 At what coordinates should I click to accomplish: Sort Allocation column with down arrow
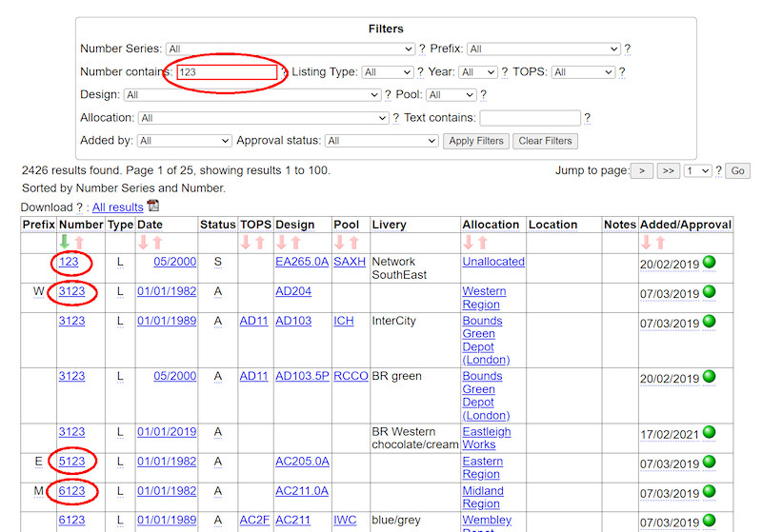click(x=468, y=242)
